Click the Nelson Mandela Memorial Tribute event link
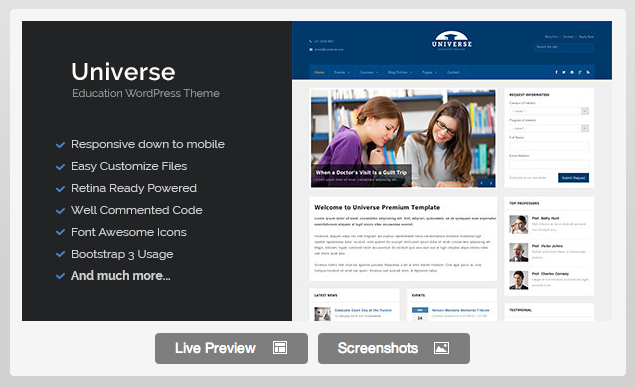The image size is (635, 388). click(460, 310)
